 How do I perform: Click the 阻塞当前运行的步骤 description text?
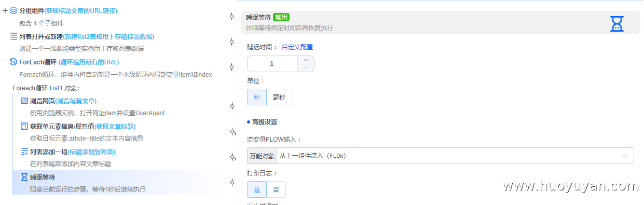pos(88,189)
